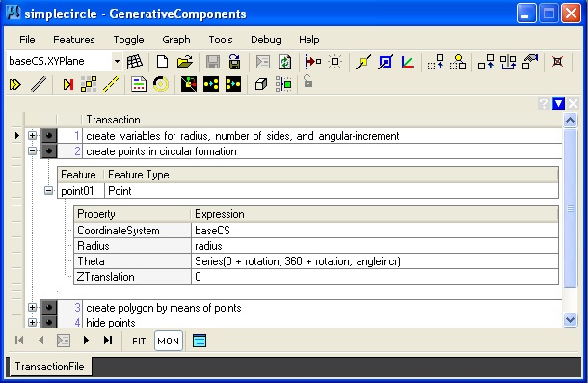Click the grid plane icon beside baseCS.XYPlane

click(x=135, y=62)
